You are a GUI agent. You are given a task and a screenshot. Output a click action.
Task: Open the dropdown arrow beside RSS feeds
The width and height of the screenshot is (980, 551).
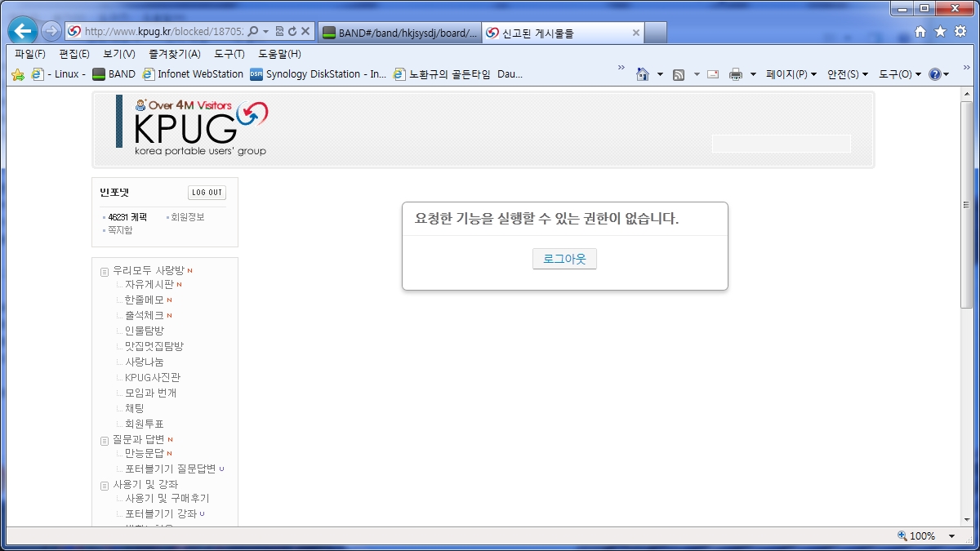[x=697, y=74]
